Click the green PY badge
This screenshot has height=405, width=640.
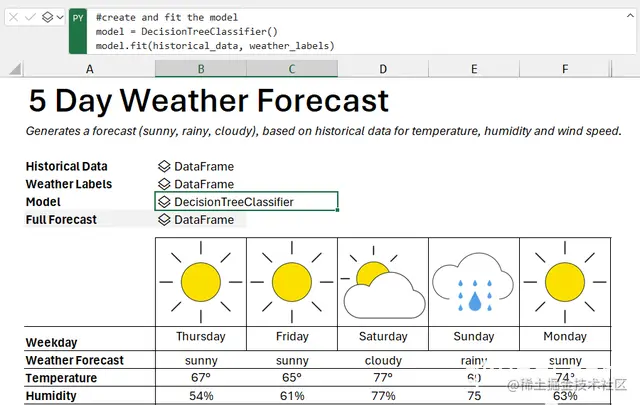(78, 31)
